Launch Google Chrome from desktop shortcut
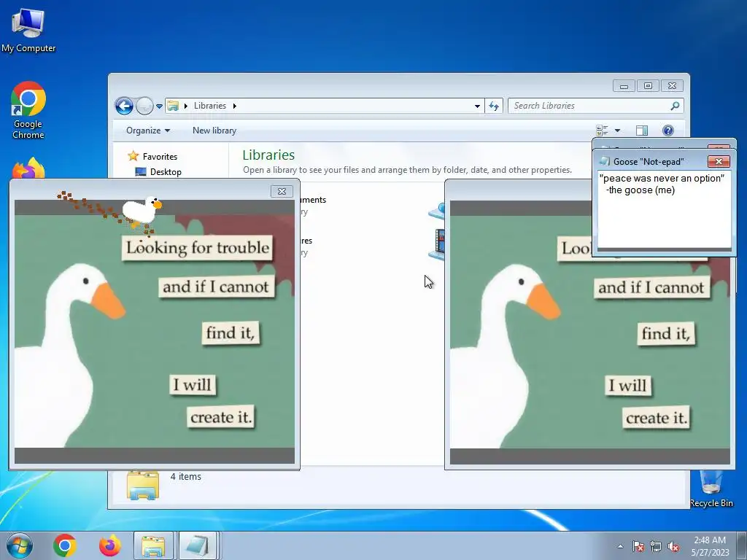This screenshot has width=747, height=560. (x=28, y=110)
